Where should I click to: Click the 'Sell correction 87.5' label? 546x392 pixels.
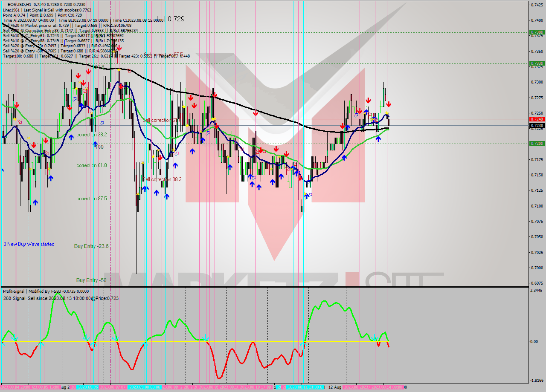(163, 55)
